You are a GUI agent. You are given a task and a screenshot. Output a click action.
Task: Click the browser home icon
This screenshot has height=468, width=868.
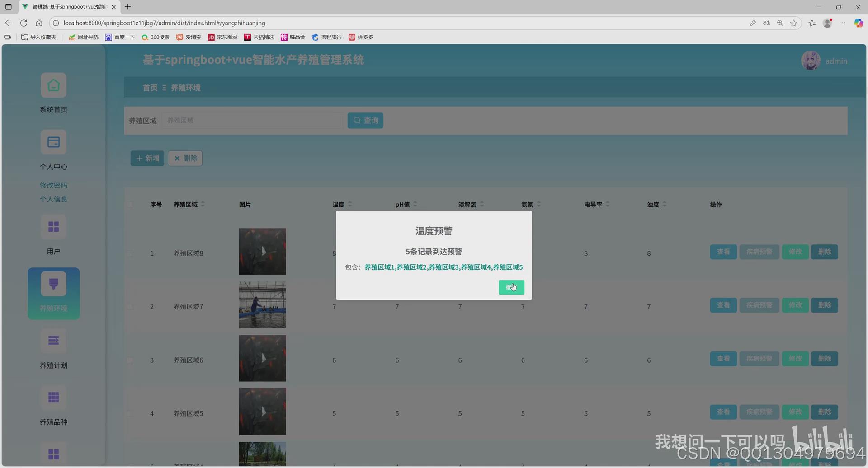click(39, 23)
